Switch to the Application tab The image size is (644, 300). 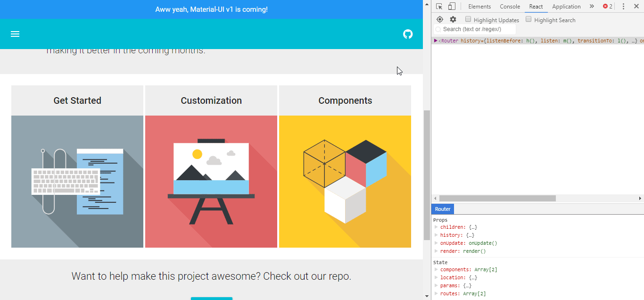pyautogui.click(x=566, y=7)
